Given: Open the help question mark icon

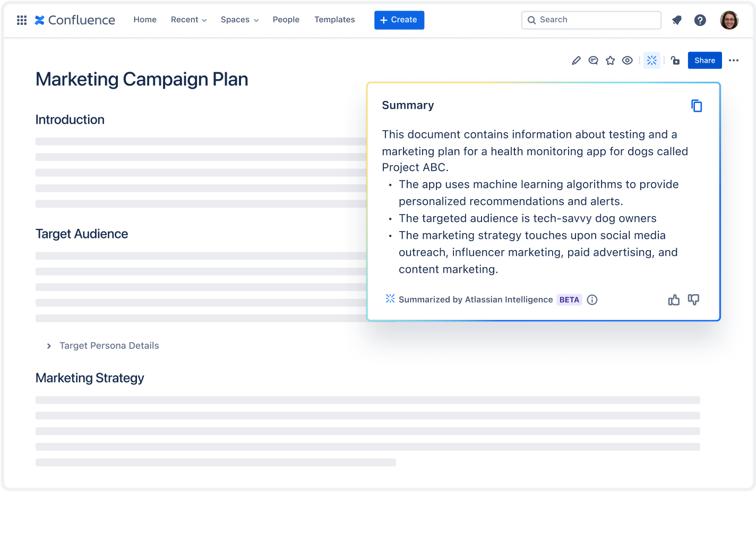Looking at the screenshot, I should [x=700, y=20].
